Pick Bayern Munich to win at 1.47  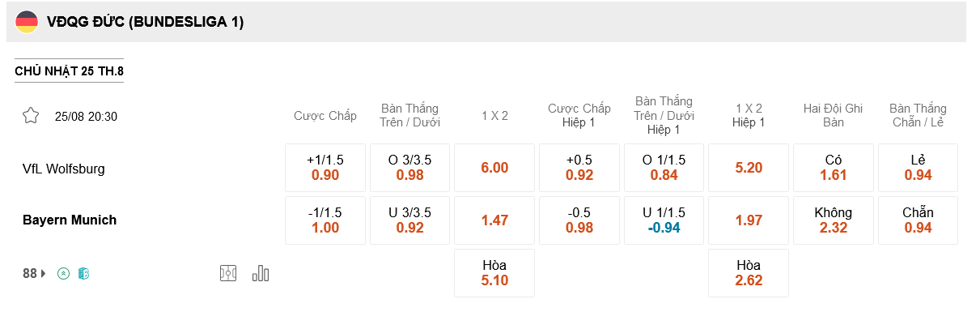[494, 220]
